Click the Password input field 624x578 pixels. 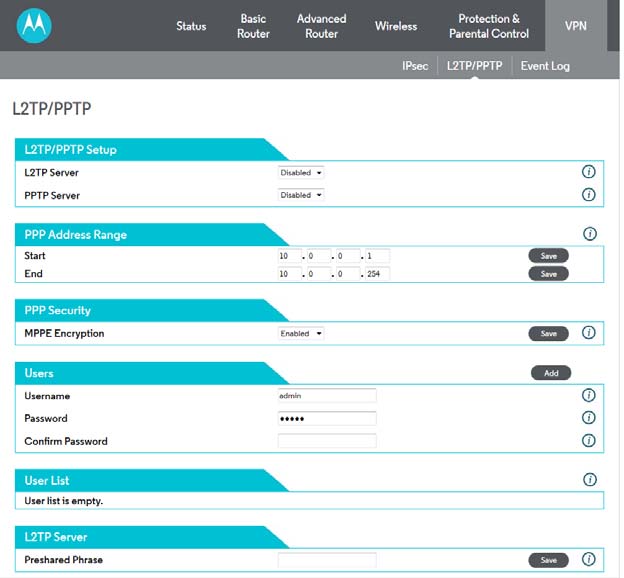[327, 418]
